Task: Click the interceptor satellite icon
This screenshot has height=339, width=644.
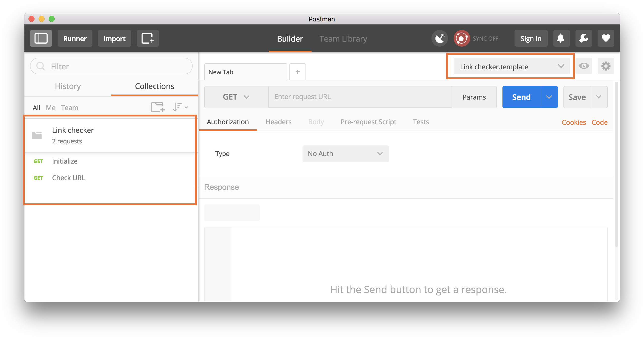Action: (439, 38)
